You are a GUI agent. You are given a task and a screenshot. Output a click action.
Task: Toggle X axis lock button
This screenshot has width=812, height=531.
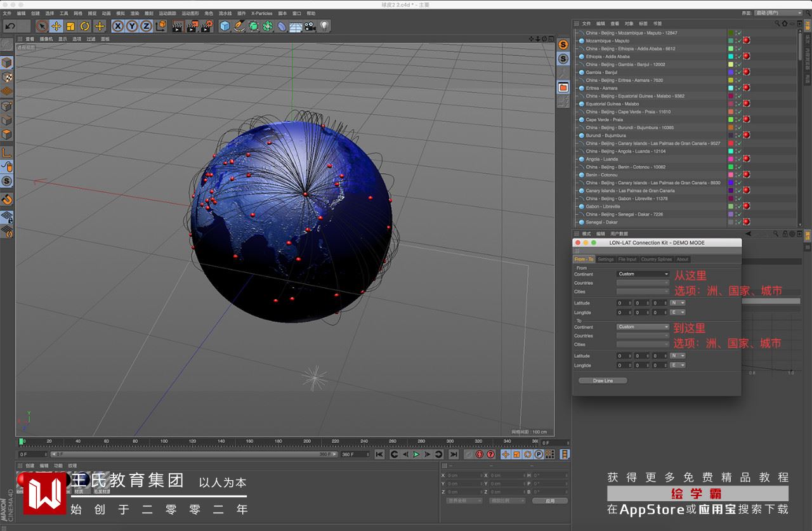click(117, 26)
